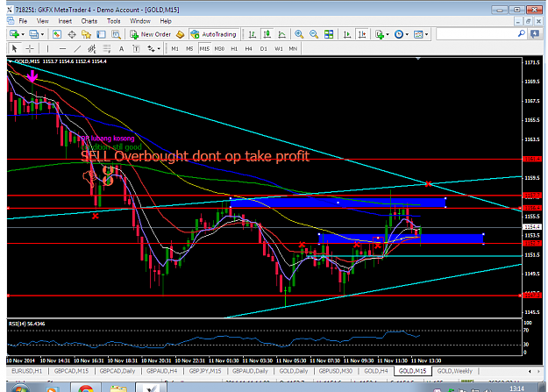Expand the Periods dropdown arrow

click(407, 34)
